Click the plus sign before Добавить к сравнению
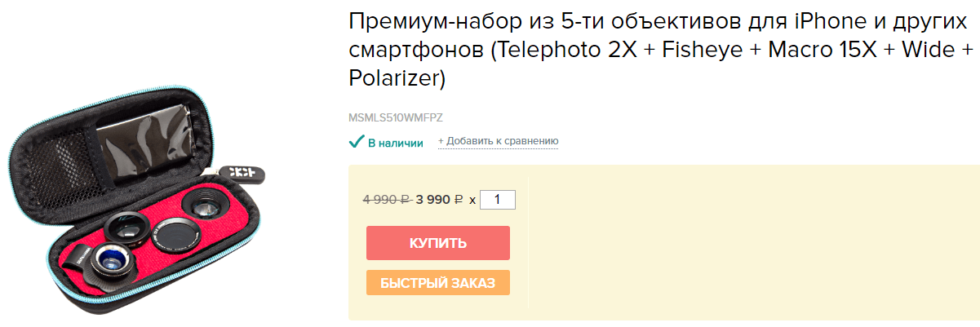This screenshot has height=327, width=980. point(441,141)
